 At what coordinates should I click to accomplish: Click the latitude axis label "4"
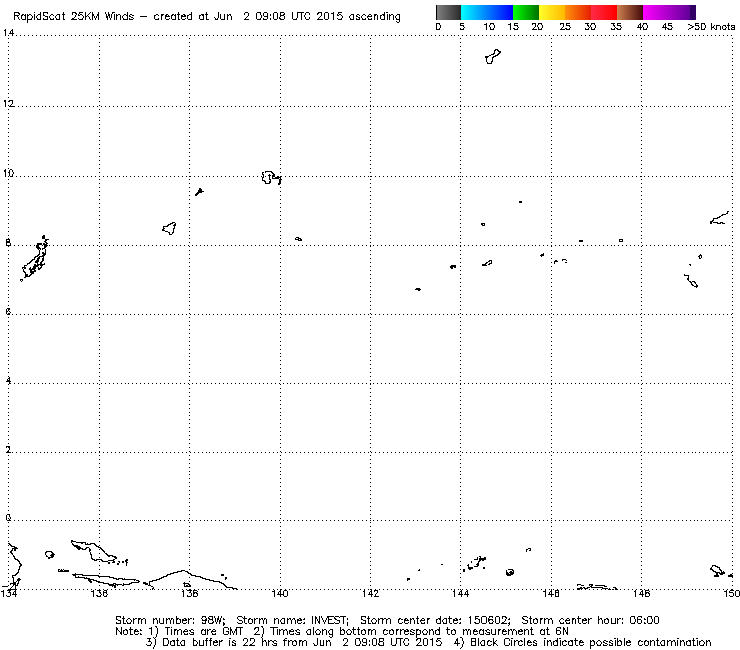click(x=8, y=380)
